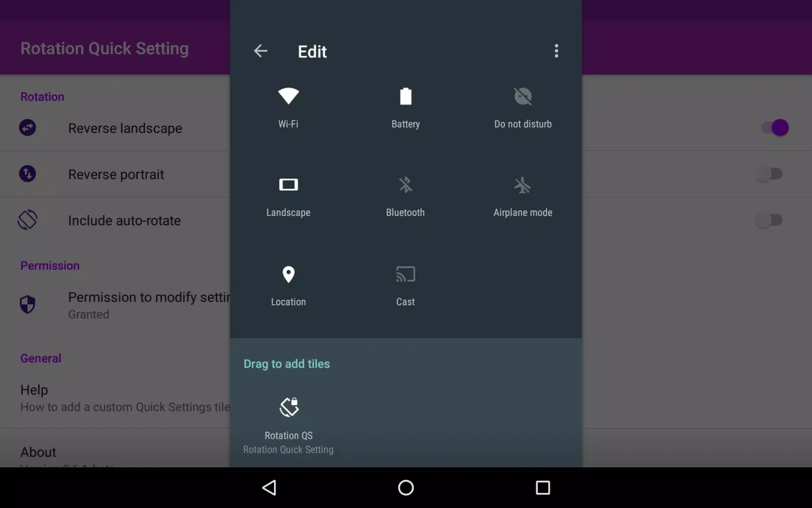812x508 pixels.
Task: Tap the Drag to add tiles heading
Action: [287, 364]
